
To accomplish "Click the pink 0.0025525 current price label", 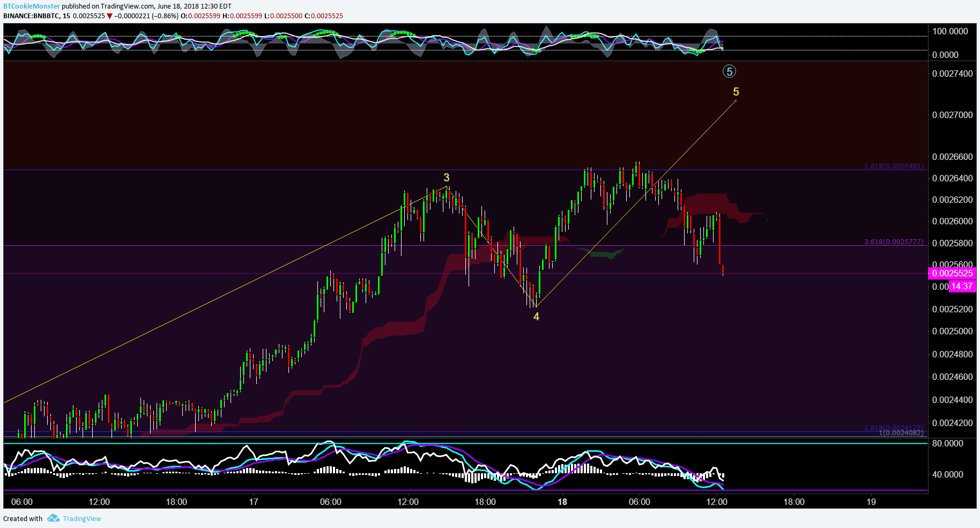I will coord(952,273).
